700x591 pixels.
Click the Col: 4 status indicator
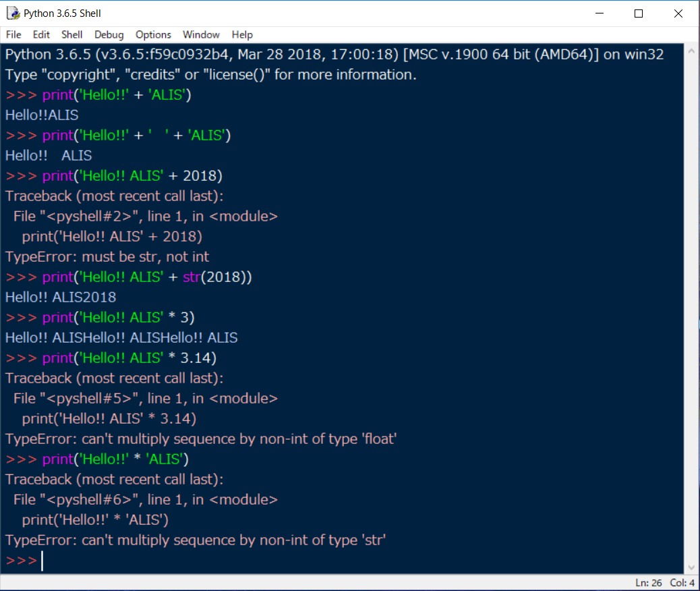click(682, 583)
